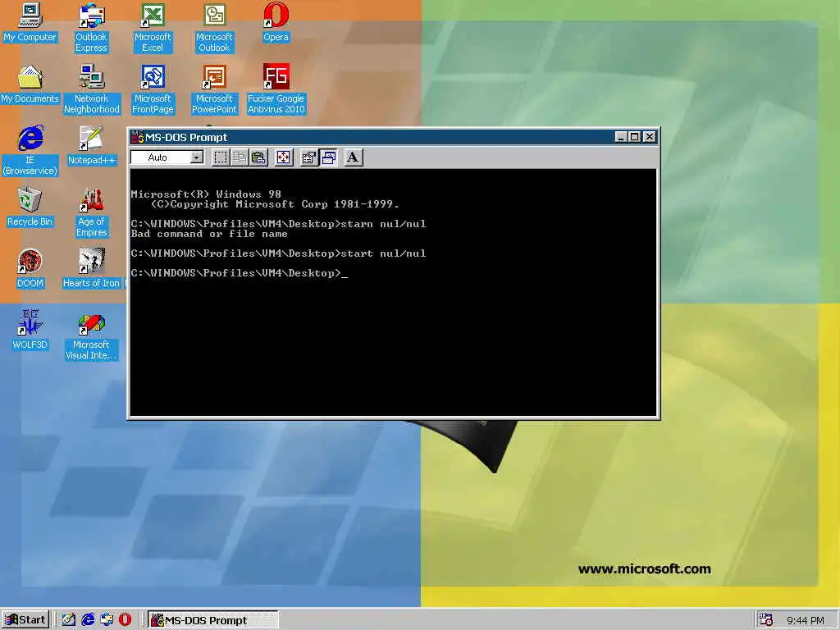Toggle the Background button in MS-DOS toolbar

[x=328, y=157]
